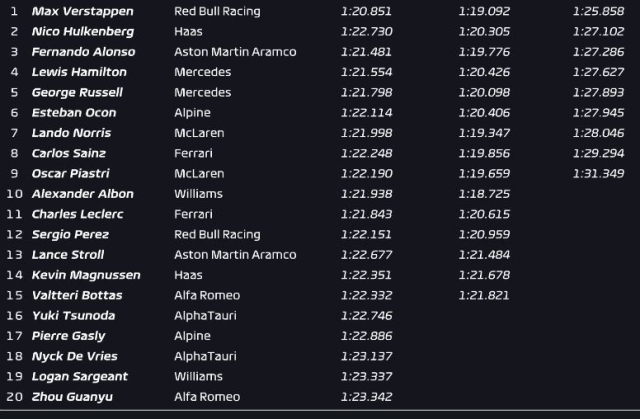This screenshot has height=419, width=640.
Task: Click Piastri's 1:31.349 Q3 time
Action: (x=598, y=173)
